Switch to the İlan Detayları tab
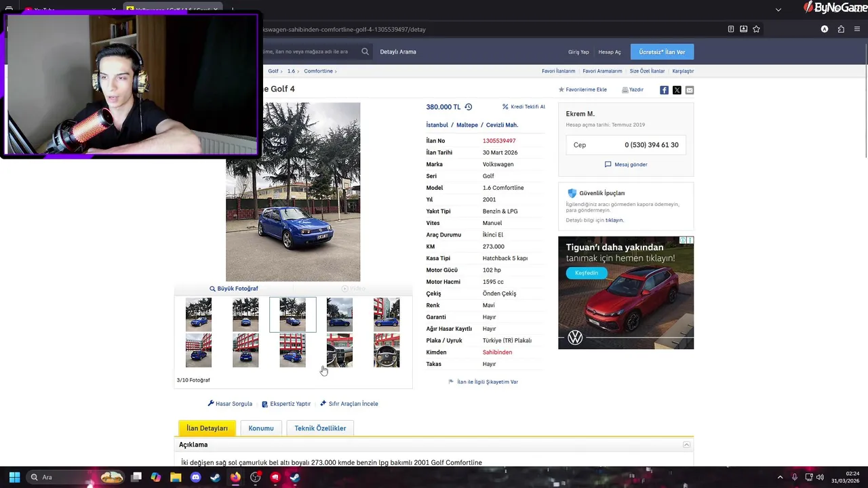Viewport: 868px width, 488px height. pos(208,428)
